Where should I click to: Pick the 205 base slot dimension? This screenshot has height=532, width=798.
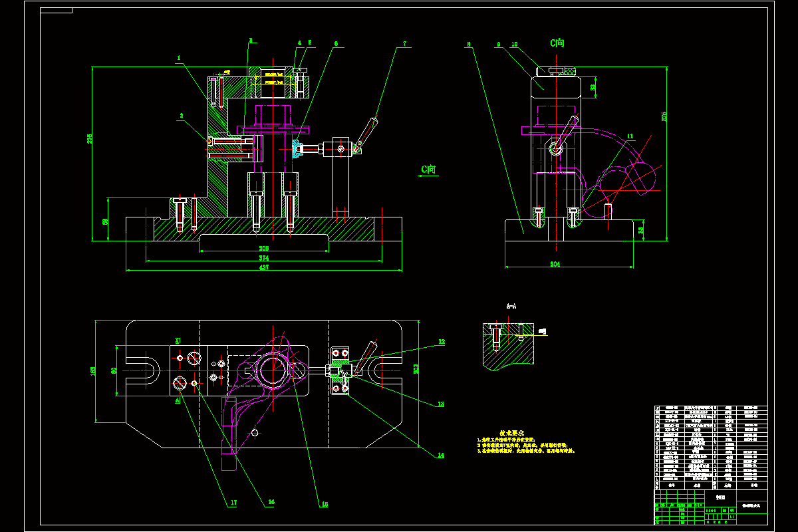tap(263, 248)
